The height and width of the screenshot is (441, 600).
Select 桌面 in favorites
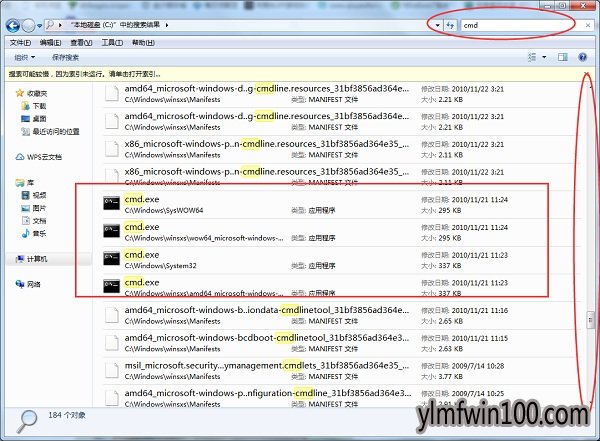click(x=34, y=119)
